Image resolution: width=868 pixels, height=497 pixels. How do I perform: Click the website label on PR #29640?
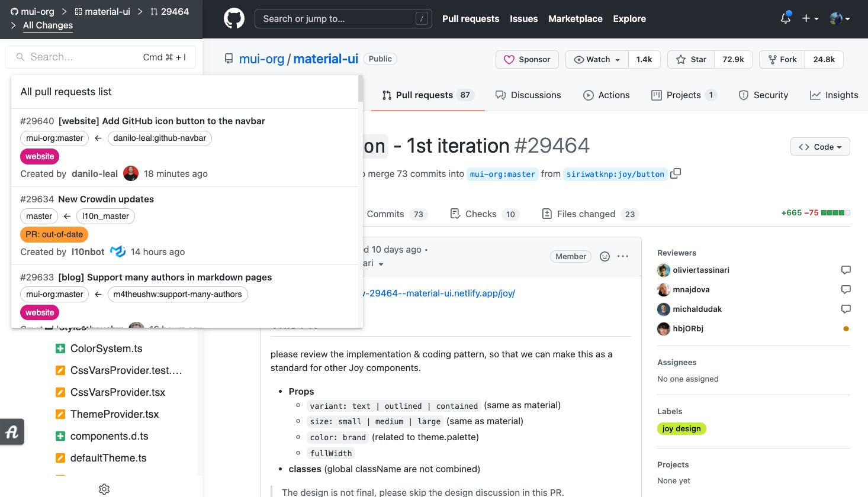coord(40,156)
